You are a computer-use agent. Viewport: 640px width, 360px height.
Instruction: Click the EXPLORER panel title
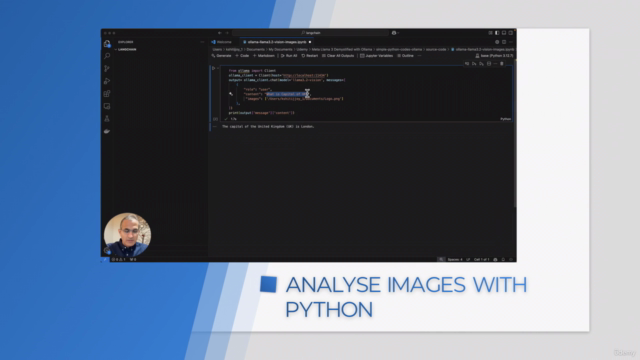(x=126, y=42)
